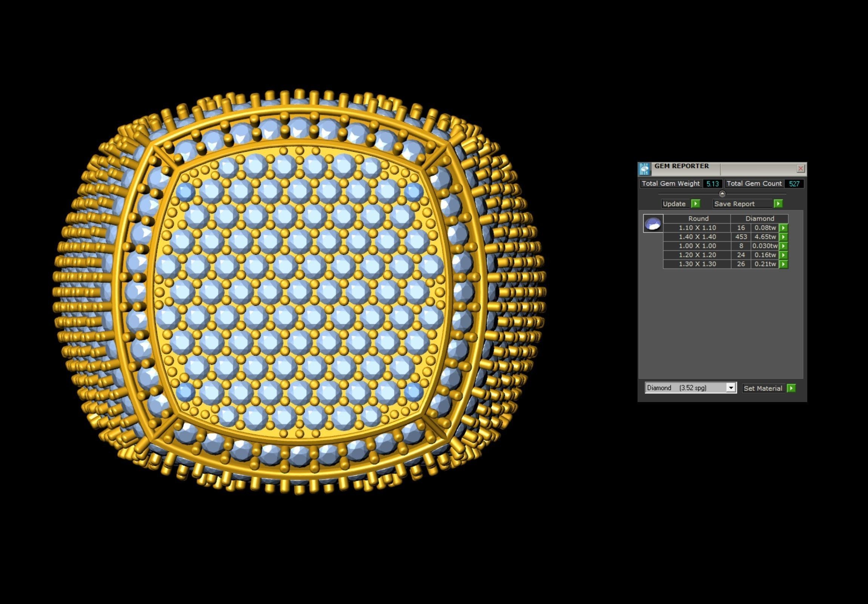This screenshot has height=604, width=868.
Task: Select the 1.40 X 1.40 size row
Action: pos(697,237)
